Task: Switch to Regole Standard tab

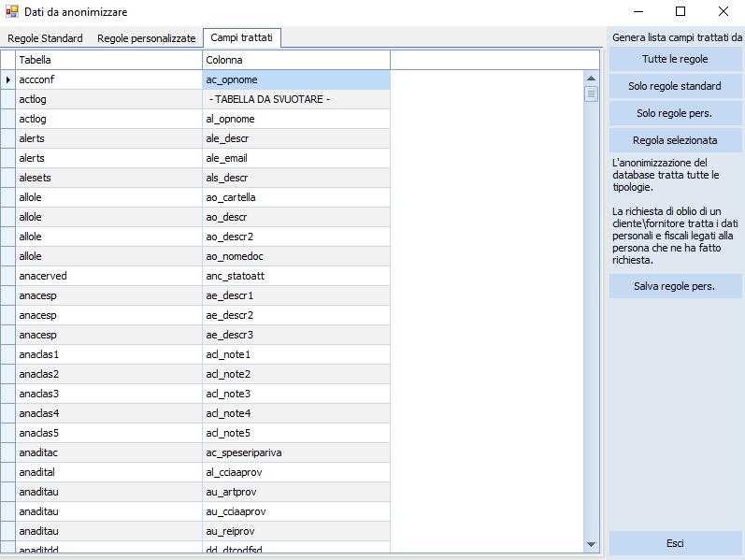Action: [x=46, y=38]
